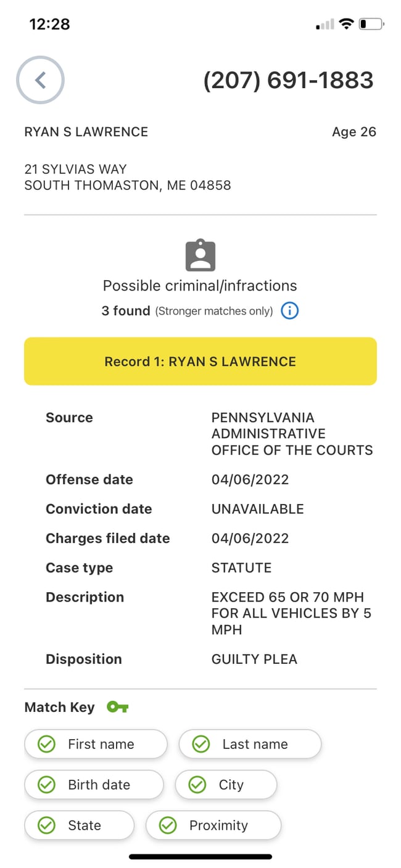Open the info icon beside Stronger matches
The width and height of the screenshot is (401, 868).
[x=289, y=311]
